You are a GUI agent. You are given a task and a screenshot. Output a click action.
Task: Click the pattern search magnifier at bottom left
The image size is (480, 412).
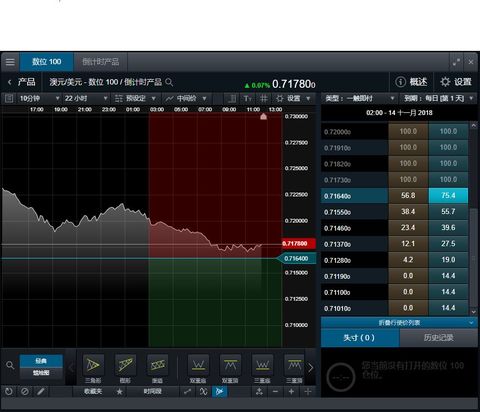(10, 365)
